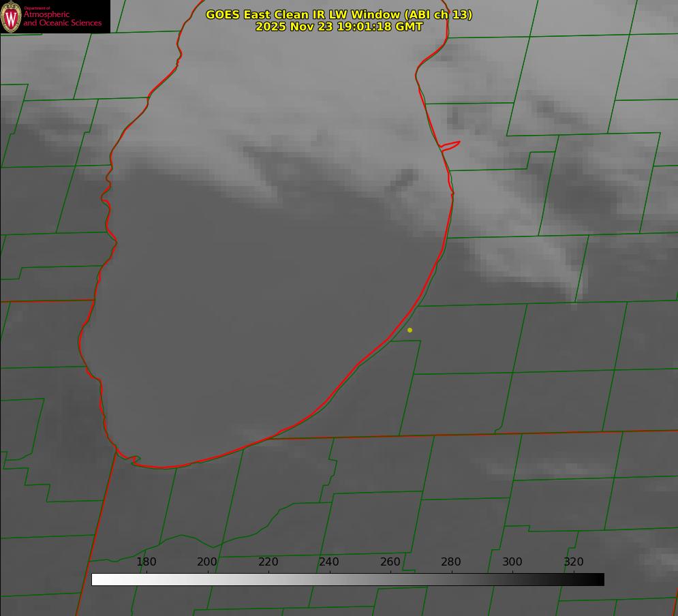Pick the 300 value on the colorbar
The height and width of the screenshot is (616, 678).
[x=512, y=561]
